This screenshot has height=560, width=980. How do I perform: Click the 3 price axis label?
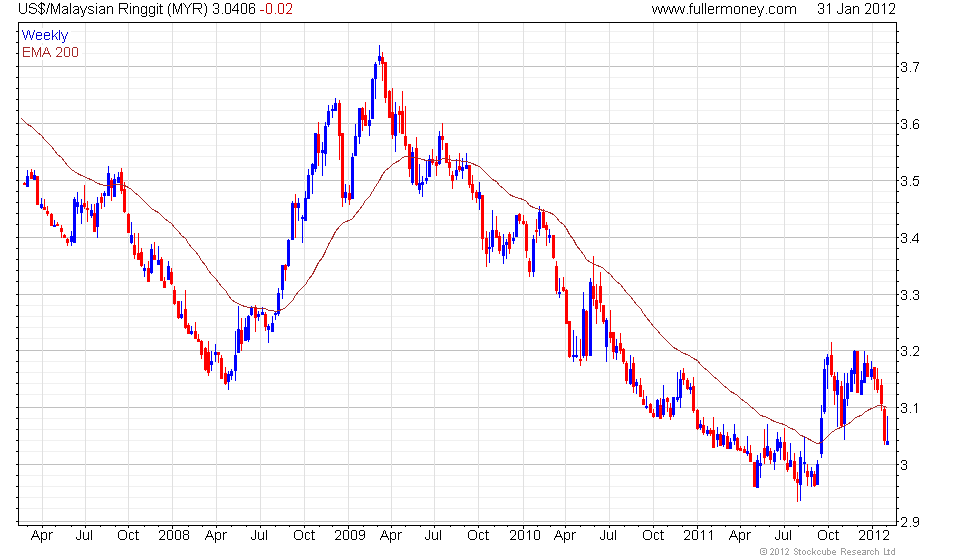904,465
